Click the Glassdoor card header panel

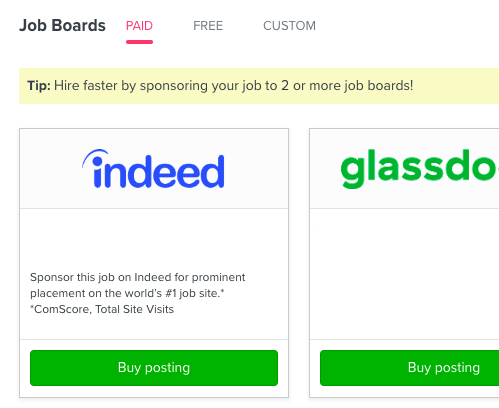click(x=404, y=169)
